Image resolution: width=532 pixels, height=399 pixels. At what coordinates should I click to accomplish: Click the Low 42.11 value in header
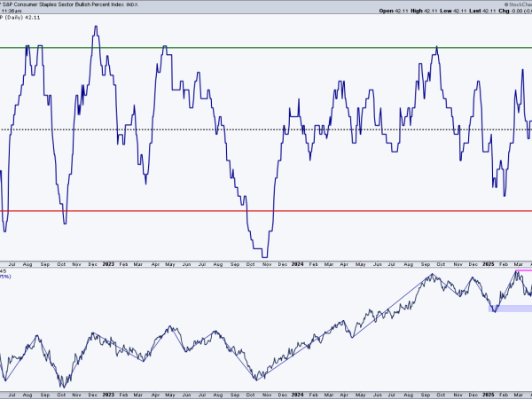(x=453, y=11)
